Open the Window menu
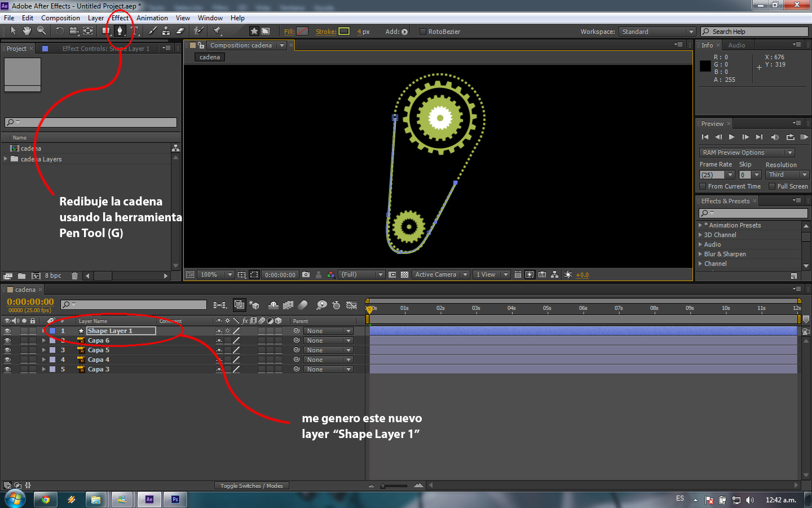The height and width of the screenshot is (508, 812). coord(210,18)
